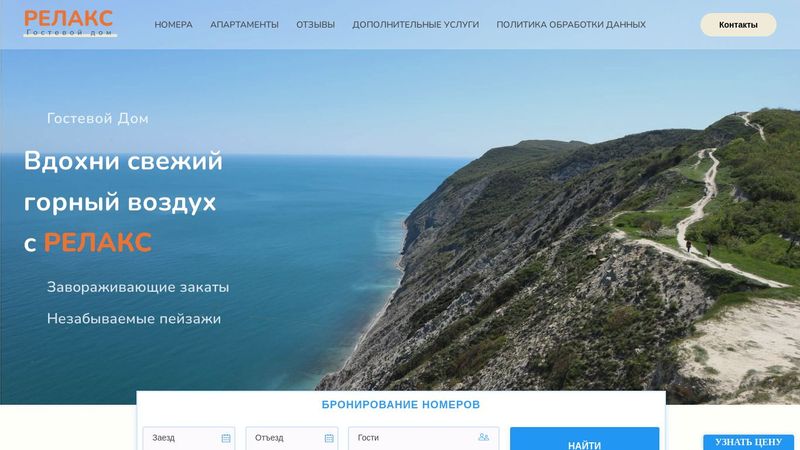Focus the Отъезд date field

pos(292,438)
